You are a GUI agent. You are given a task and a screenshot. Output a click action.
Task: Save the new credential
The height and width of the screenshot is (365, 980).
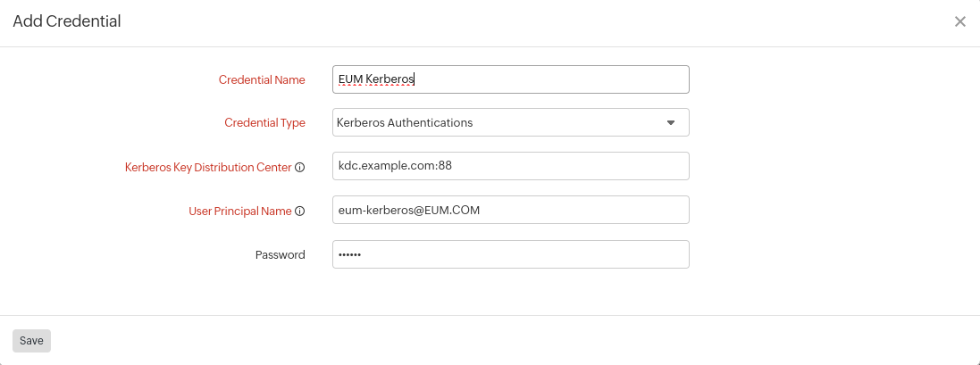(x=31, y=340)
